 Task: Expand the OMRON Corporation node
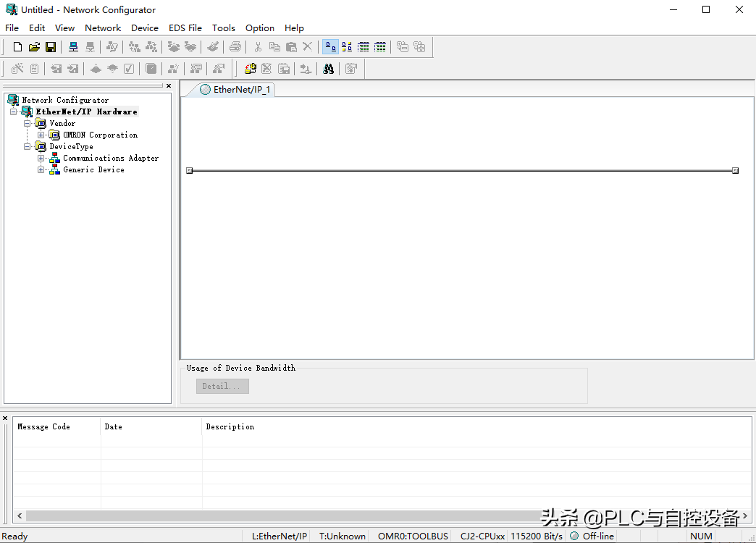click(x=41, y=135)
